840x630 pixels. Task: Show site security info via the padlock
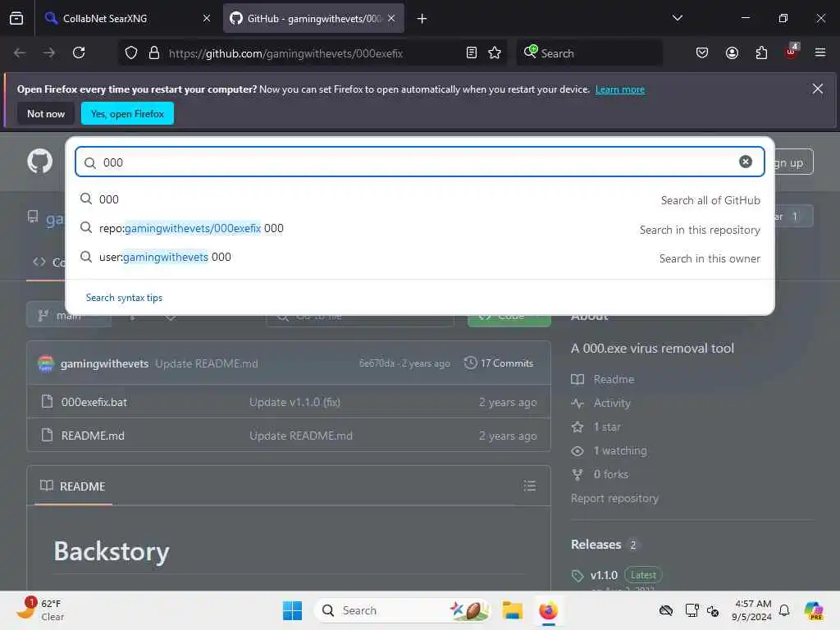click(154, 52)
